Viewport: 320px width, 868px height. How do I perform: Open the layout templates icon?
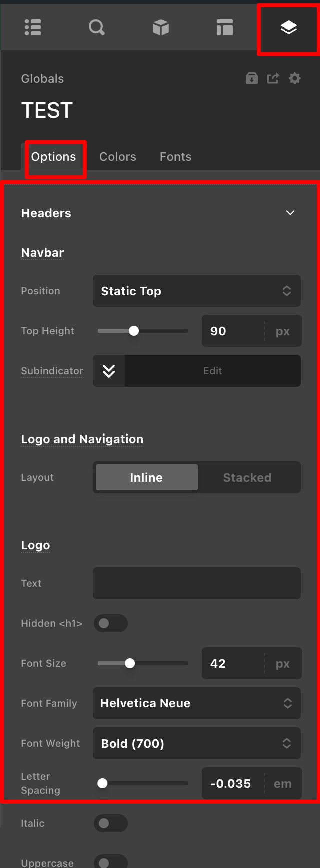click(x=225, y=27)
